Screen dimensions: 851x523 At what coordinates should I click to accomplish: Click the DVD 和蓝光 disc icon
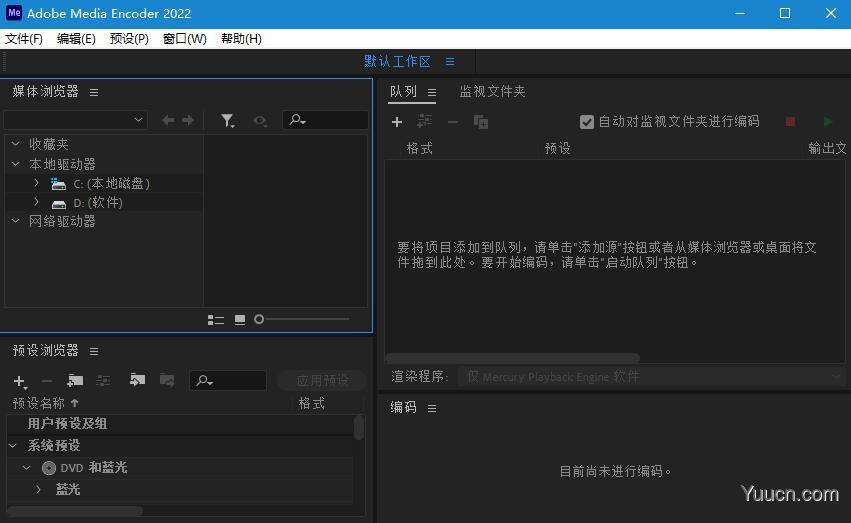click(x=49, y=468)
